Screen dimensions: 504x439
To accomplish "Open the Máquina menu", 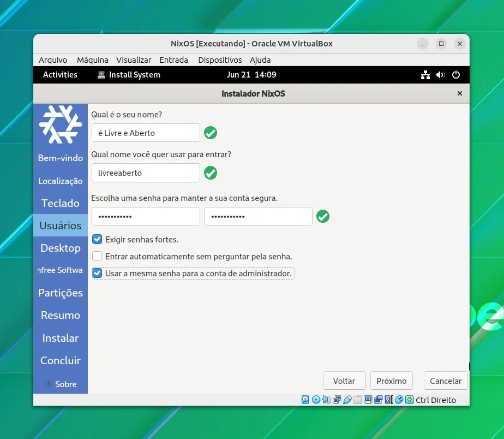I will [93, 60].
